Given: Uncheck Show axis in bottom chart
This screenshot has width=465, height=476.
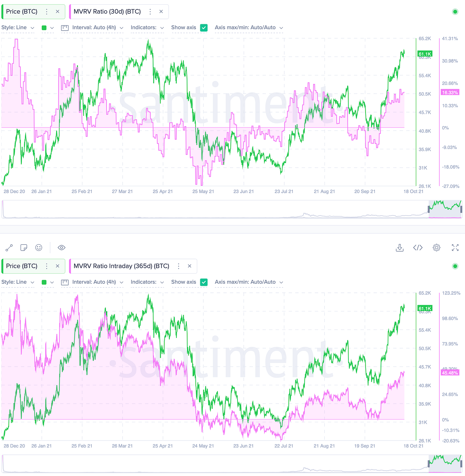Looking at the screenshot, I should pyautogui.click(x=204, y=282).
